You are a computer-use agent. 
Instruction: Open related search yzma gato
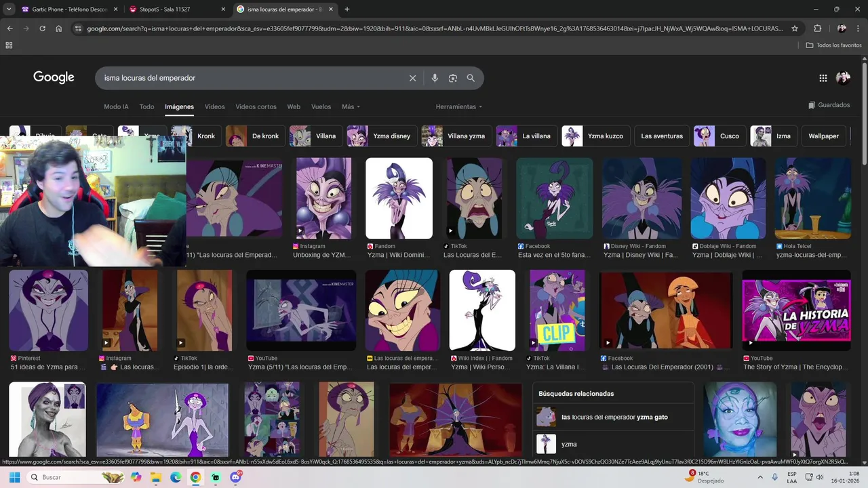click(614, 417)
